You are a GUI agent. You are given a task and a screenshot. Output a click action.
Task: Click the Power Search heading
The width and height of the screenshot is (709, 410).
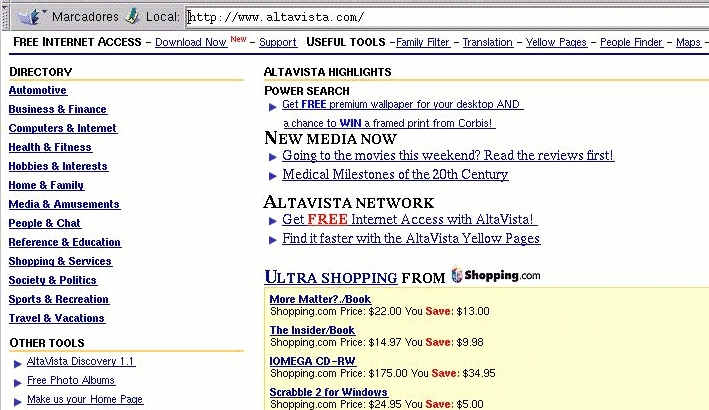pyautogui.click(x=307, y=91)
